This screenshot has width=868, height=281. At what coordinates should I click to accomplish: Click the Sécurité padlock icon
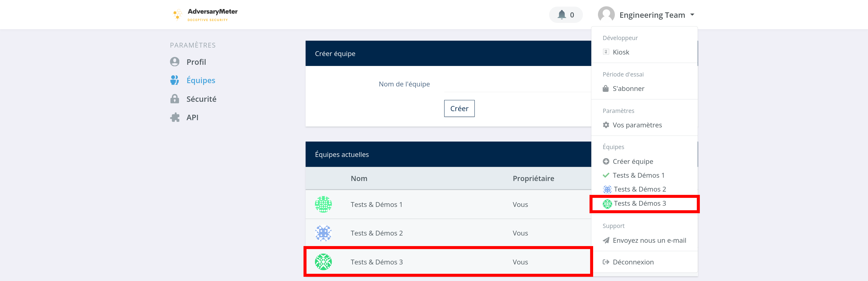pyautogui.click(x=175, y=99)
